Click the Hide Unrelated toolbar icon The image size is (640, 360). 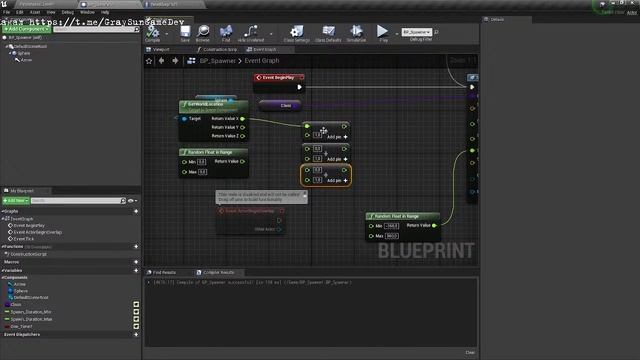tap(251, 33)
